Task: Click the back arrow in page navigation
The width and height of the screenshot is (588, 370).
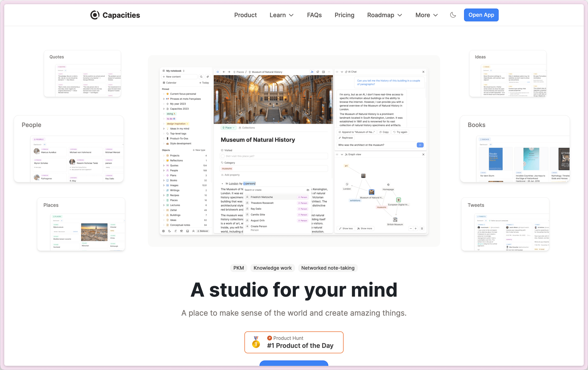Action: tap(224, 72)
